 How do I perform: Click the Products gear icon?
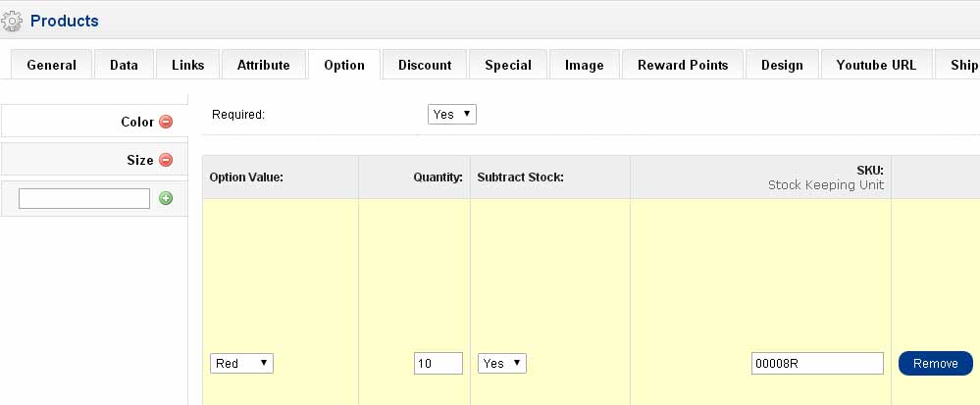pos(12,21)
